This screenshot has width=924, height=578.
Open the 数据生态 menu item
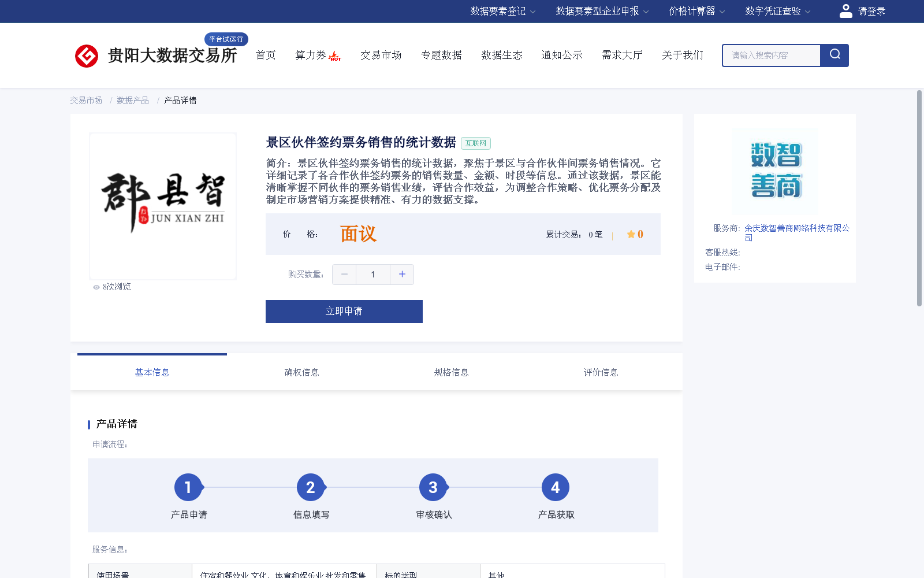click(x=502, y=55)
